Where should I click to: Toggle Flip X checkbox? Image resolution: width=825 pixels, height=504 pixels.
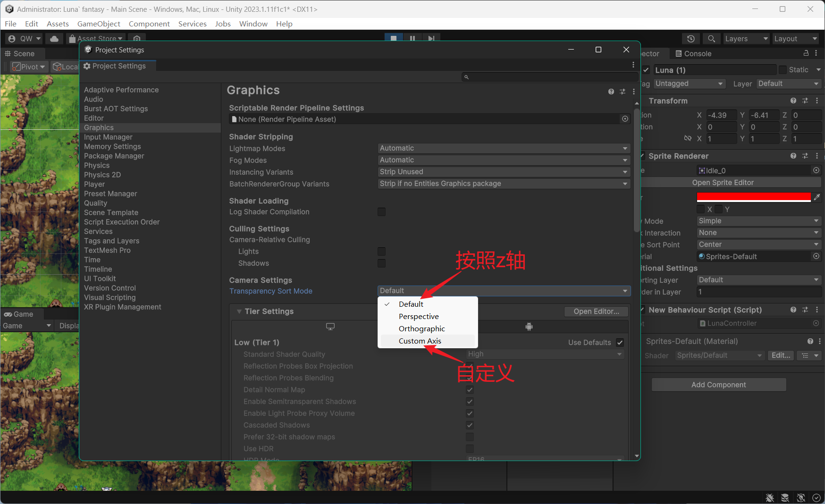[x=701, y=209]
